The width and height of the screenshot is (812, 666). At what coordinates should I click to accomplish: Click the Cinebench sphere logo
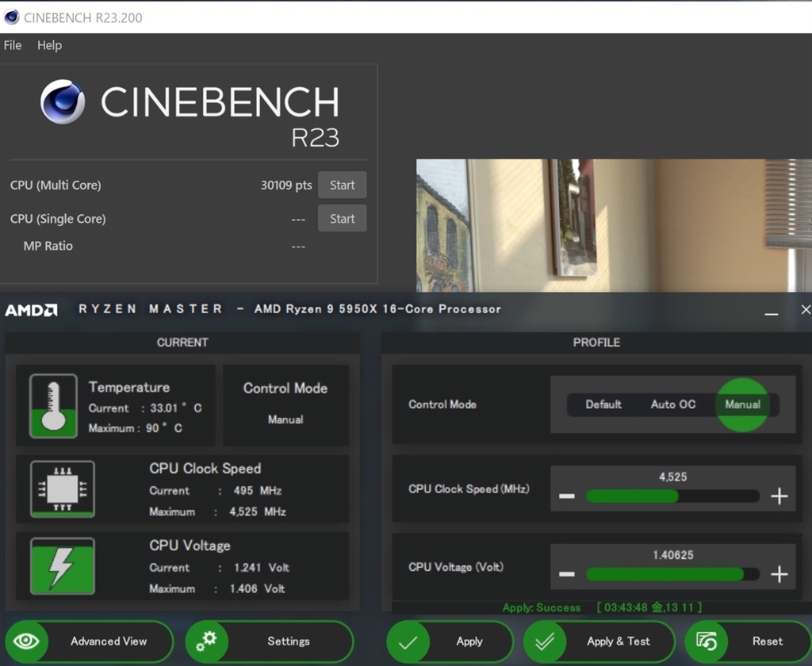pos(63,102)
